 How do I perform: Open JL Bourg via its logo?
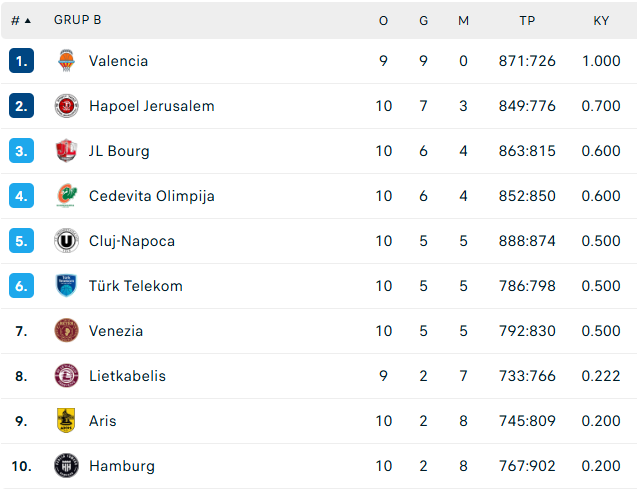(x=66, y=151)
